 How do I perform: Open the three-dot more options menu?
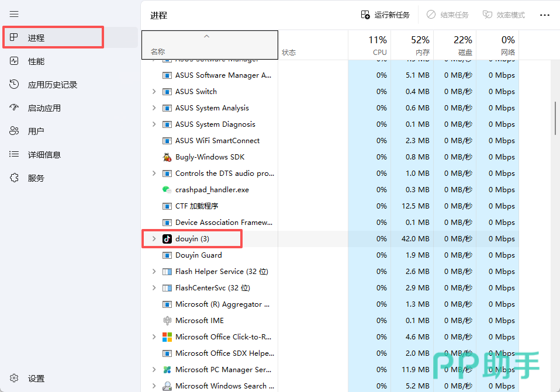544,15
